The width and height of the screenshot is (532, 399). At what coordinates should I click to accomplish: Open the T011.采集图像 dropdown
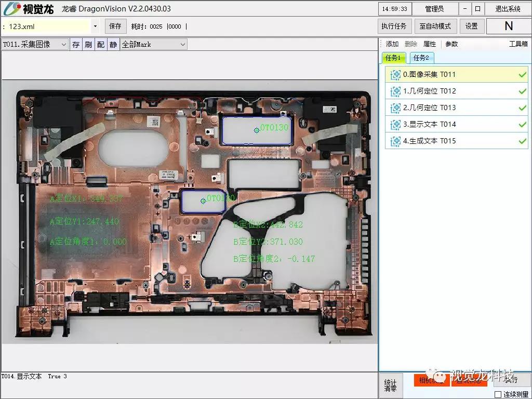pyautogui.click(x=35, y=45)
